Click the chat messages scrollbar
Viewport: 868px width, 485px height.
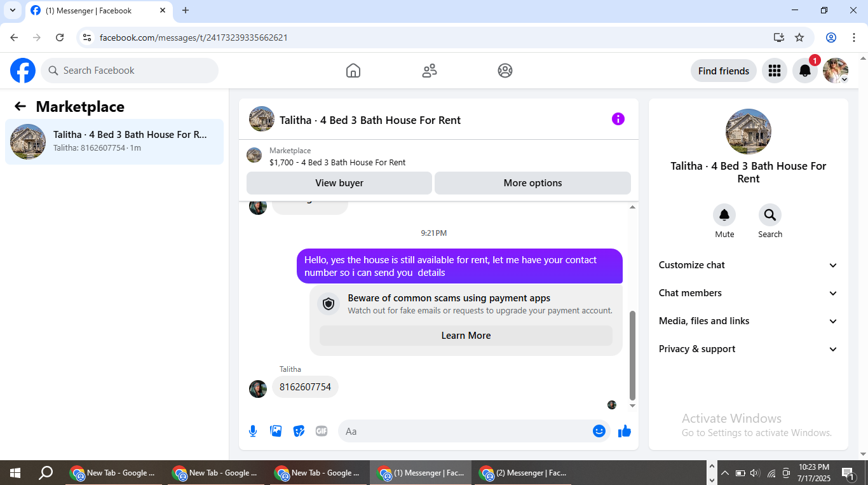click(632, 355)
